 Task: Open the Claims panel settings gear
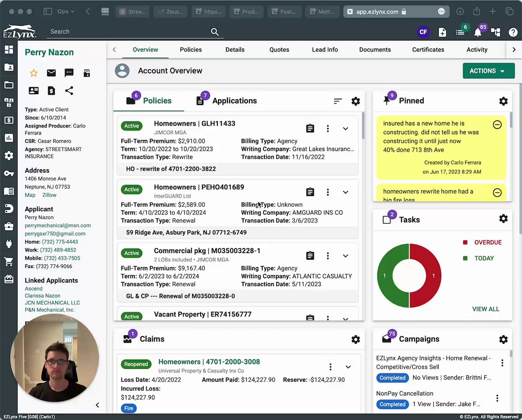tap(356, 339)
